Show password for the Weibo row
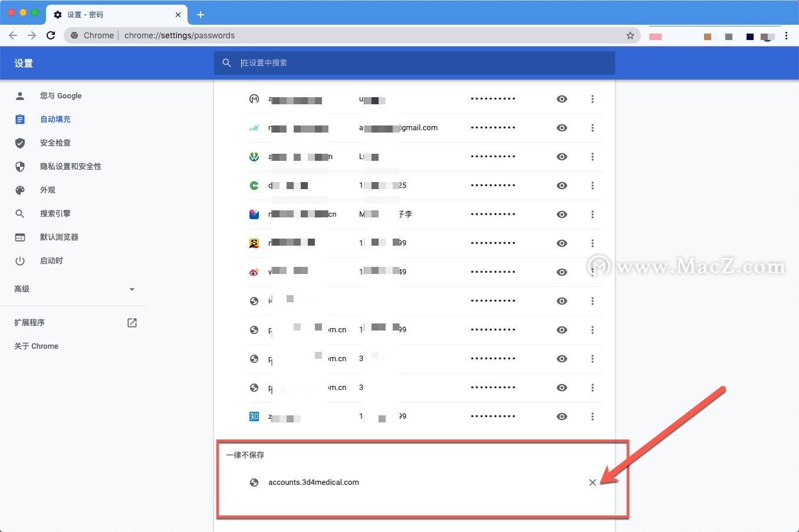The image size is (799, 532). pyautogui.click(x=562, y=272)
